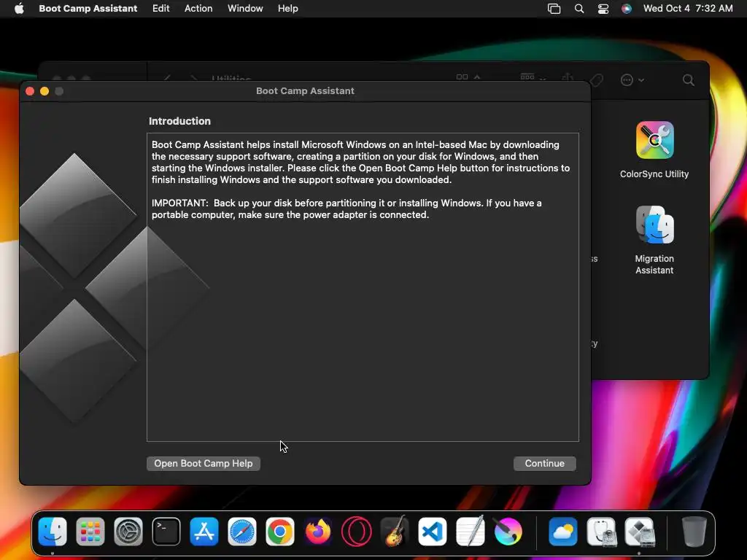Click the IMPORTANT backup warning paragraph
The image size is (747, 560).
pyautogui.click(x=347, y=209)
